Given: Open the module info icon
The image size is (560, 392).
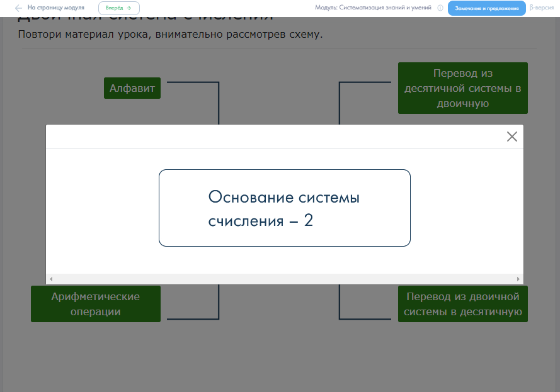Looking at the screenshot, I should click(x=440, y=8).
